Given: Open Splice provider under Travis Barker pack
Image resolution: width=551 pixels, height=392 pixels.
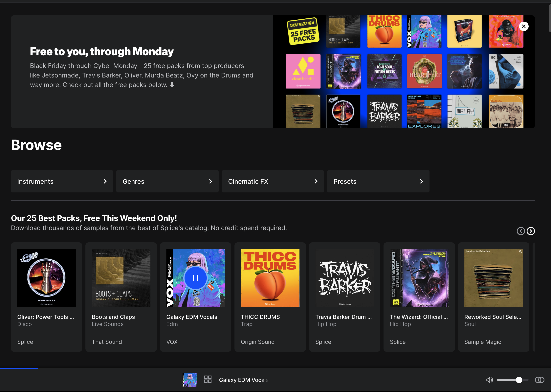Looking at the screenshot, I should coord(323,342).
